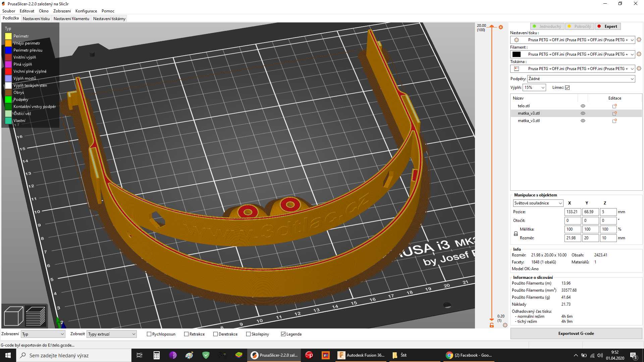This screenshot has width=644, height=362.
Task: Open Zobrazení Typ view dropdown
Action: click(x=43, y=334)
